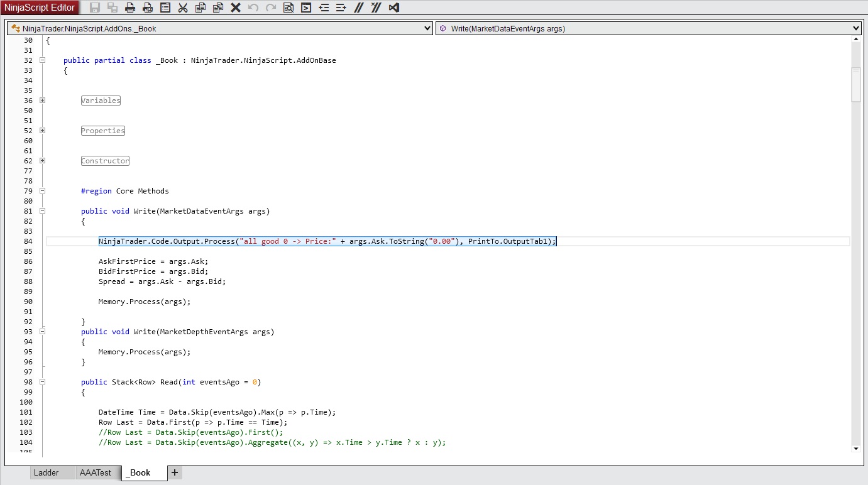Collapse the _Book class block
This screenshot has height=485, width=868.
[x=43, y=60]
